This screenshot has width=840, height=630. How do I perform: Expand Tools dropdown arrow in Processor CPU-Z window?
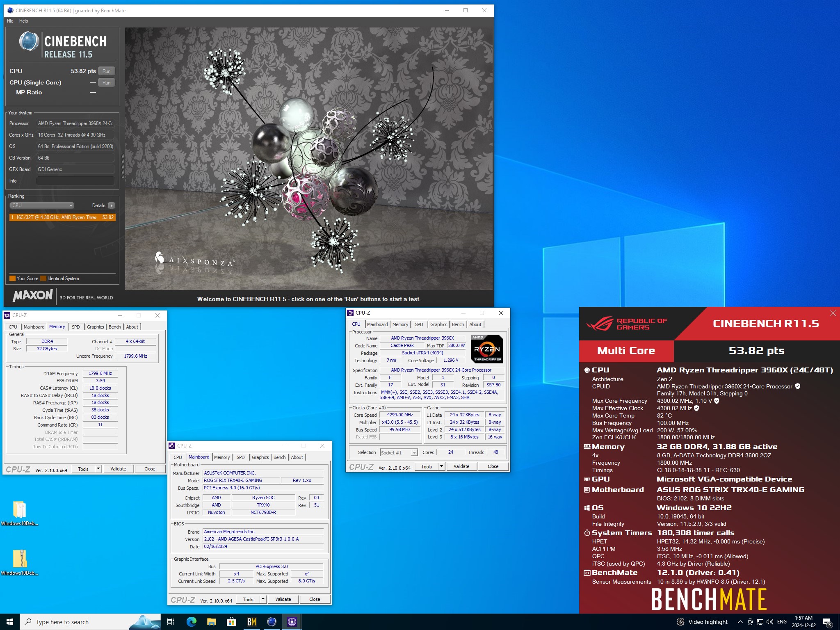pos(442,466)
